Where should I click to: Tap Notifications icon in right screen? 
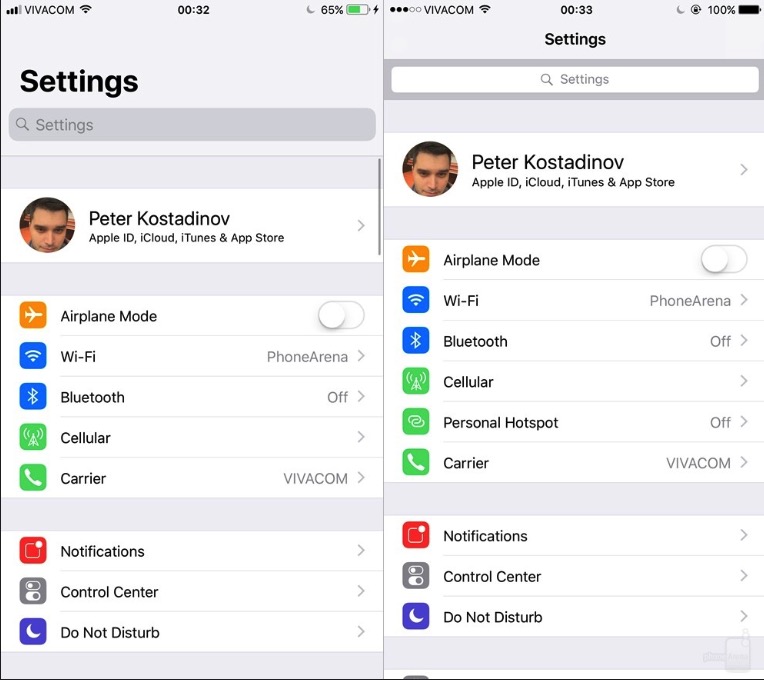416,535
